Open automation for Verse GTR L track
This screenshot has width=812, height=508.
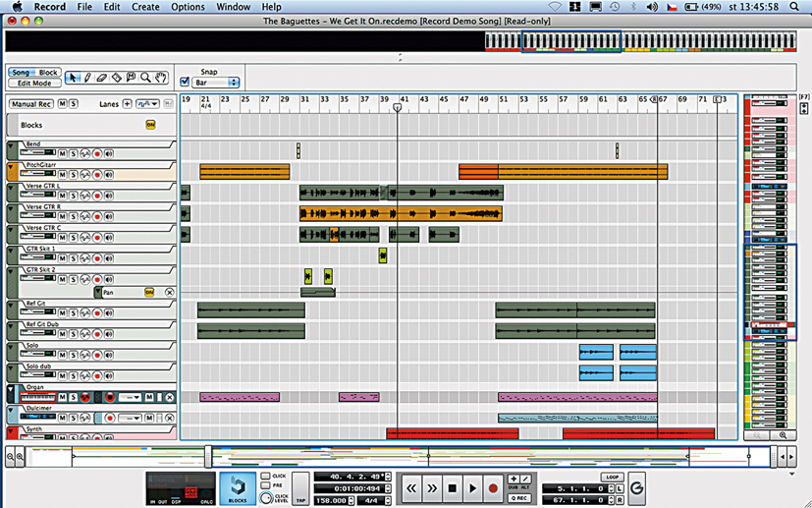84,196
